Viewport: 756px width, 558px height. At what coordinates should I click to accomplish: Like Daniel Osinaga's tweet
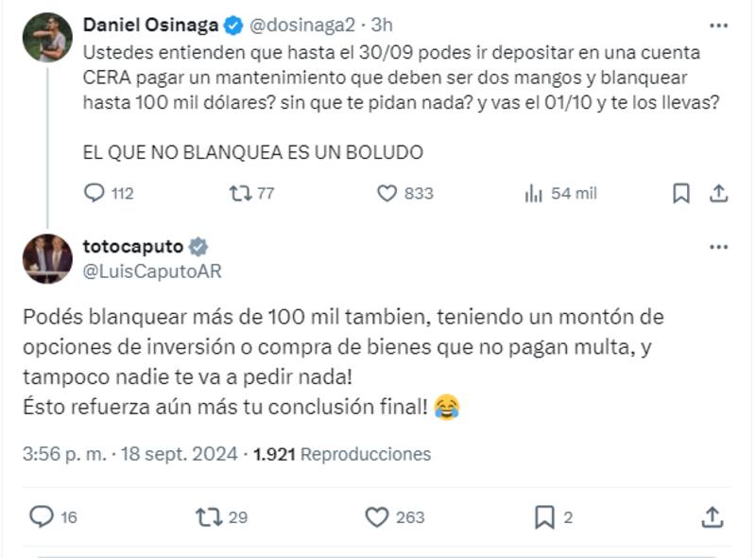[x=387, y=193]
